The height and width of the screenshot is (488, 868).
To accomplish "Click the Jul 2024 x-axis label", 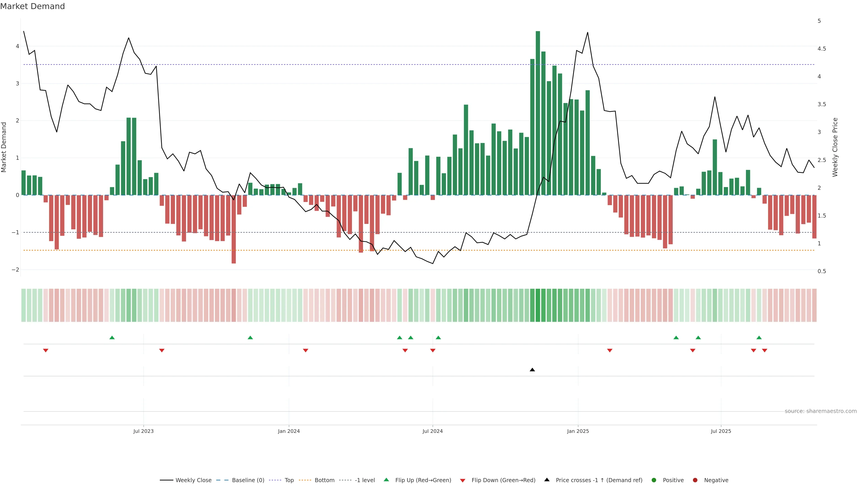I will coord(433,431).
